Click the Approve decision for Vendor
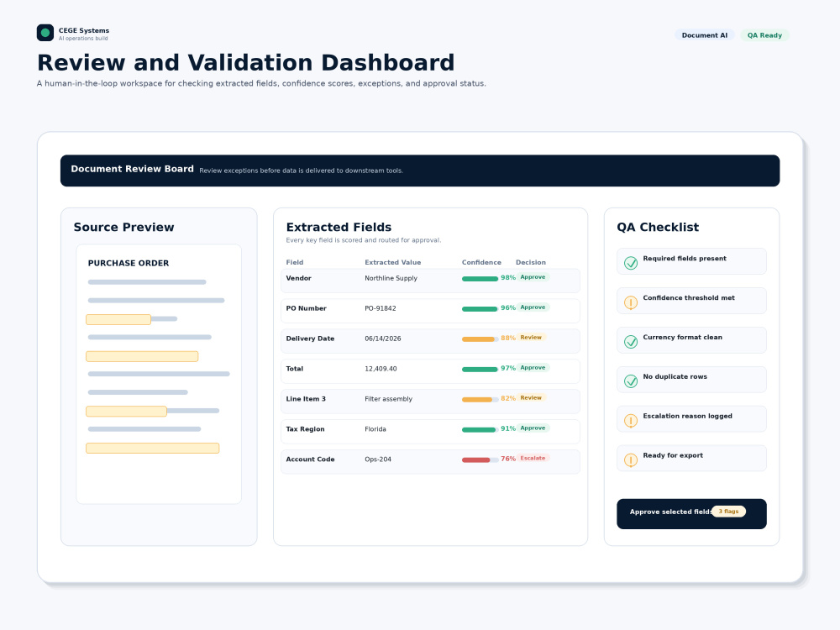Image resolution: width=840 pixels, height=630 pixels. click(x=533, y=277)
